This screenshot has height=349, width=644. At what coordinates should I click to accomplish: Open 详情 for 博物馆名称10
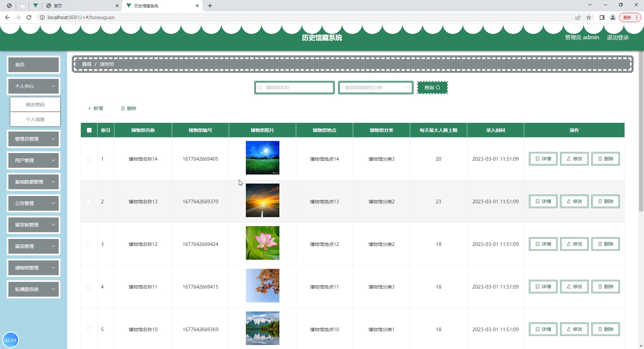[543, 329]
